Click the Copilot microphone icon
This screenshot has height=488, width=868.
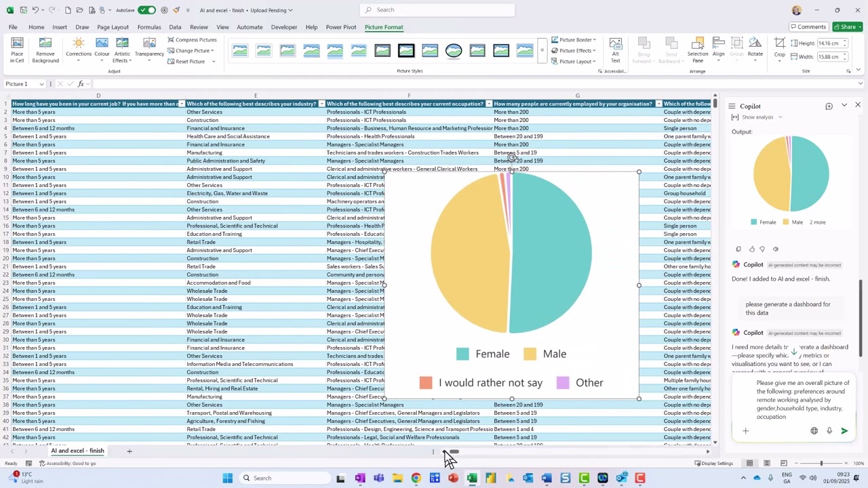829,431
